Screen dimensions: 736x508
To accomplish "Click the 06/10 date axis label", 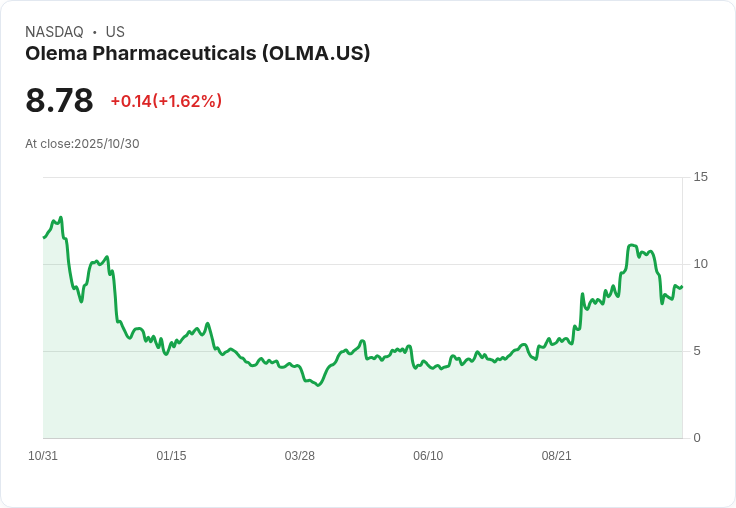I will click(428, 455).
